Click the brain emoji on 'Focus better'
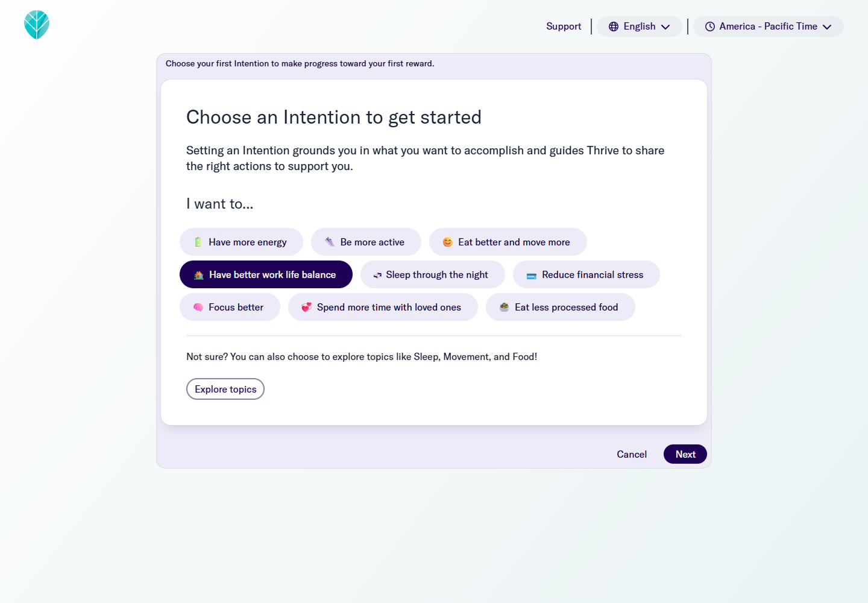Viewport: 868px width, 603px height. click(198, 307)
